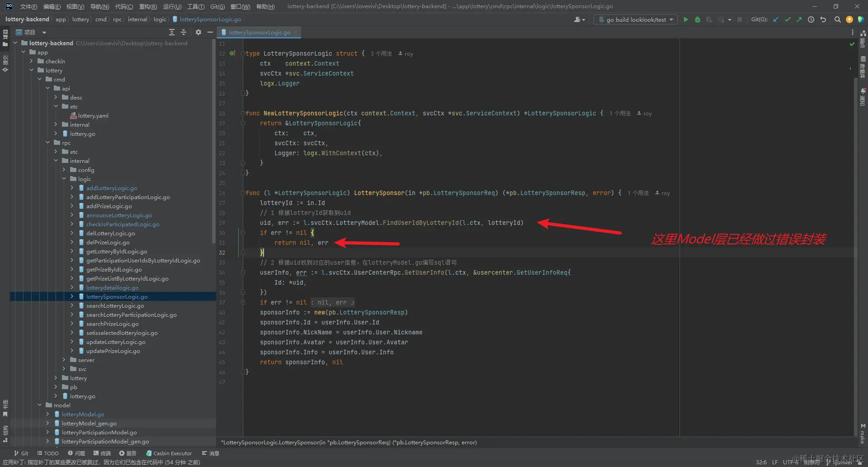Collapse the logic folder
Viewport: 868px width, 467px height.
(64, 179)
